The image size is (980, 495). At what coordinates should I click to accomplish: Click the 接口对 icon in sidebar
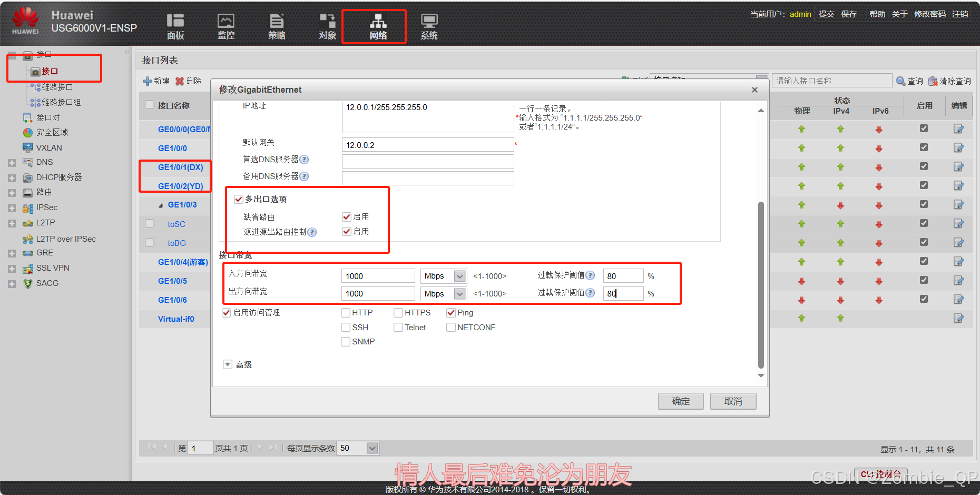point(28,117)
